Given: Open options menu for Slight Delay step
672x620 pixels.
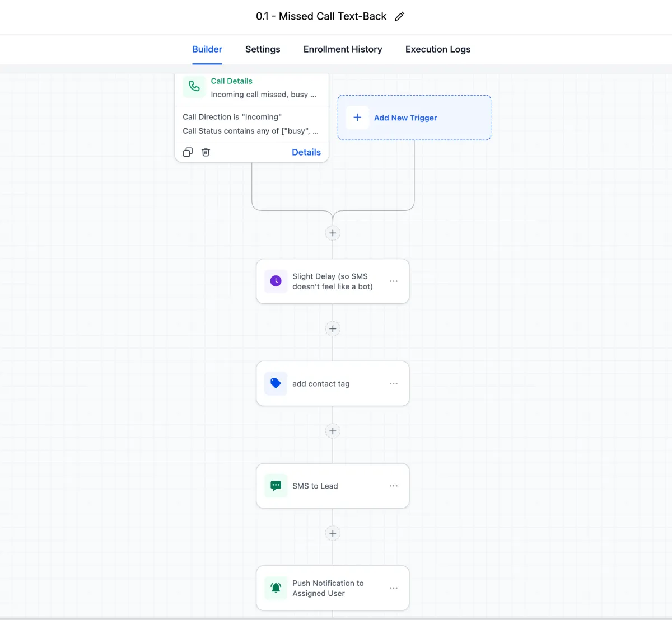Looking at the screenshot, I should (394, 281).
